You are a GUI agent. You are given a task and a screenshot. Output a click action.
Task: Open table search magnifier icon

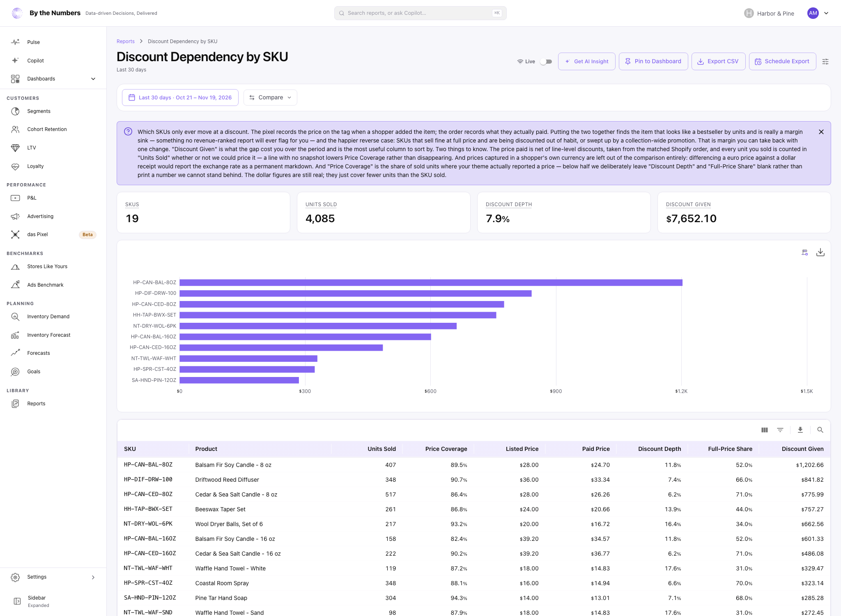(x=820, y=430)
